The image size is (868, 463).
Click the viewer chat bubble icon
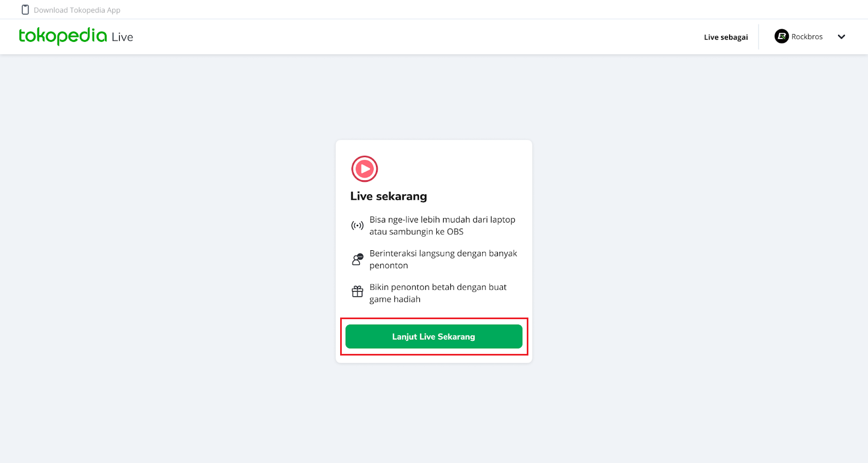pyautogui.click(x=358, y=259)
